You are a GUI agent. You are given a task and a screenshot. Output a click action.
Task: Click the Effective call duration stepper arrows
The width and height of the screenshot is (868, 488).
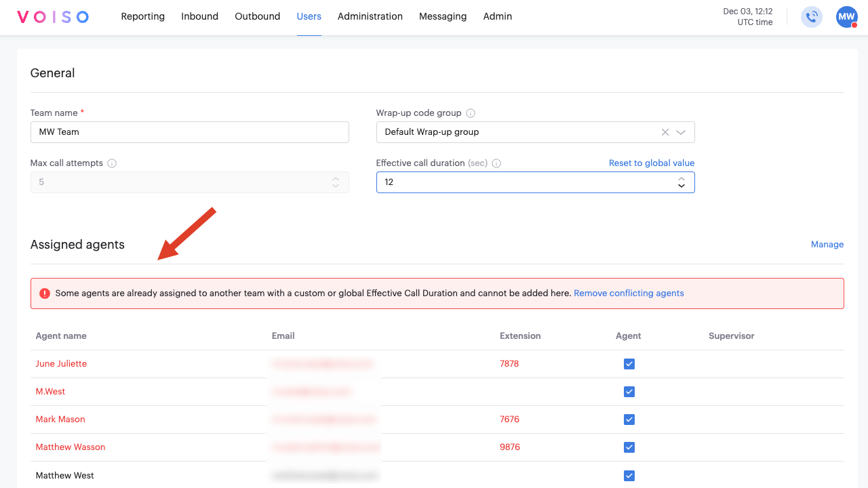681,182
